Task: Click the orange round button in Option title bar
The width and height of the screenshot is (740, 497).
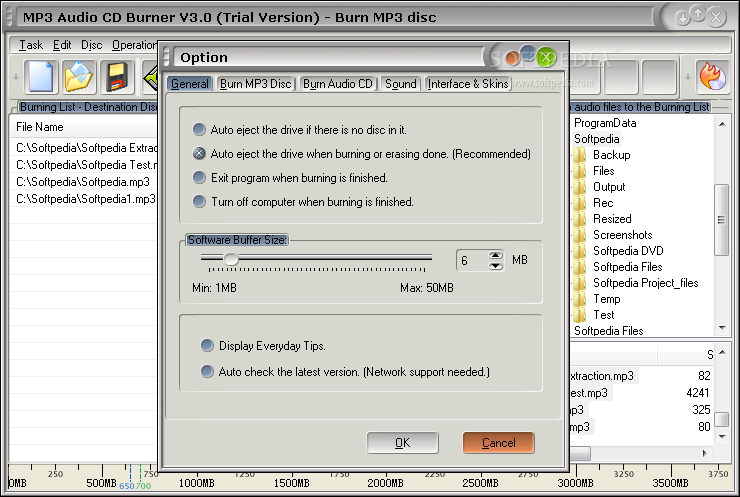Action: [x=513, y=58]
